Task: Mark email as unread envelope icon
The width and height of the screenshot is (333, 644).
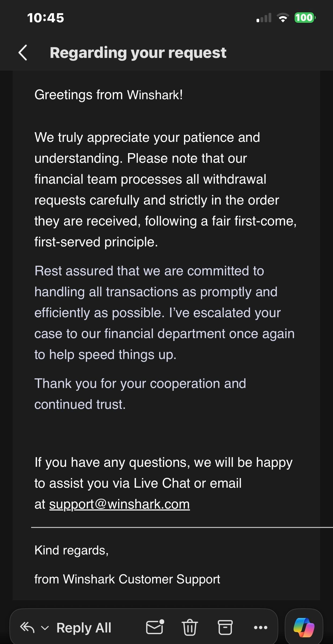Action: (x=155, y=627)
